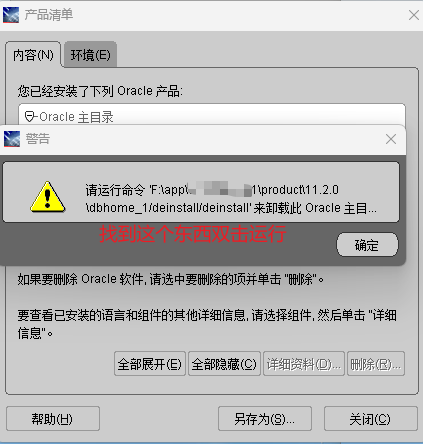Image resolution: width=423 pixels, height=444 pixels.
Task: Click the 删除(R)... button
Action: [376, 364]
